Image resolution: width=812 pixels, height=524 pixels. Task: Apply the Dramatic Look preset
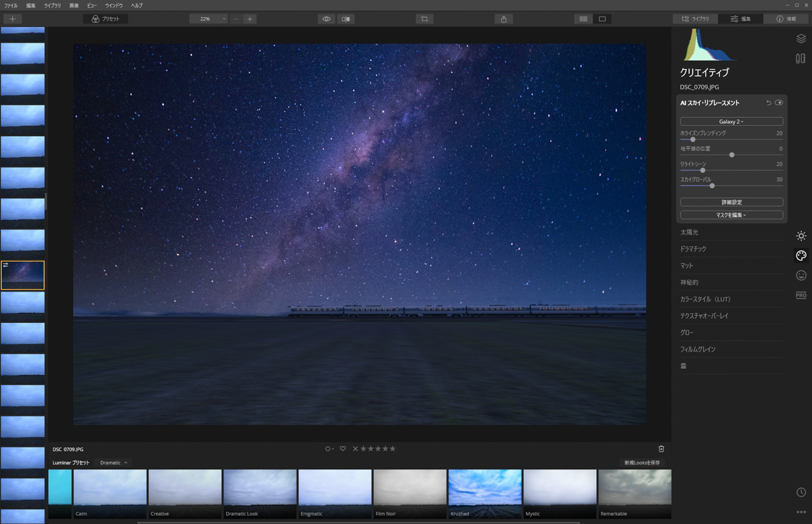pos(260,494)
